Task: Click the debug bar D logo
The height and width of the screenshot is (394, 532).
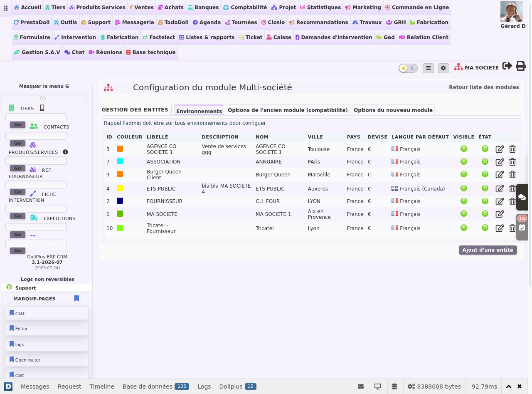Action: coord(8,387)
